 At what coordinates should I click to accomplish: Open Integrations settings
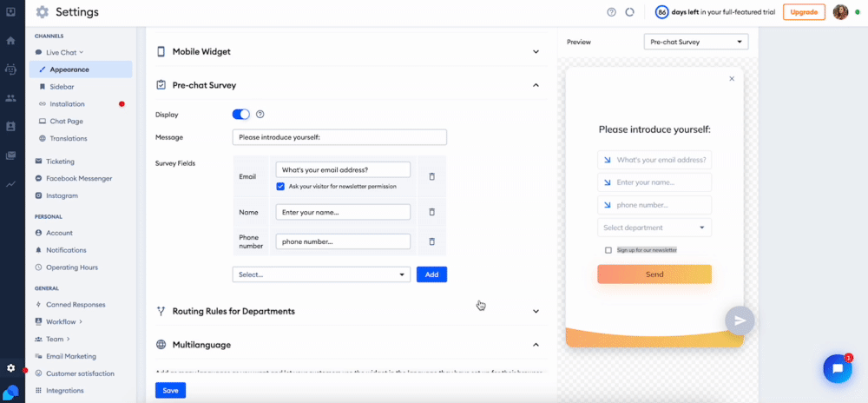(x=65, y=391)
